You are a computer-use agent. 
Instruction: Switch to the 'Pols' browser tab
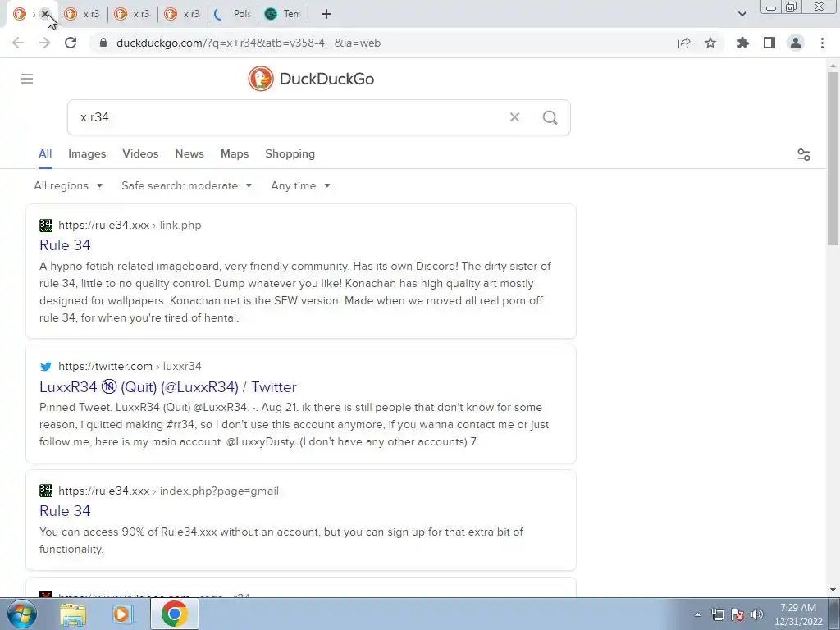232,14
